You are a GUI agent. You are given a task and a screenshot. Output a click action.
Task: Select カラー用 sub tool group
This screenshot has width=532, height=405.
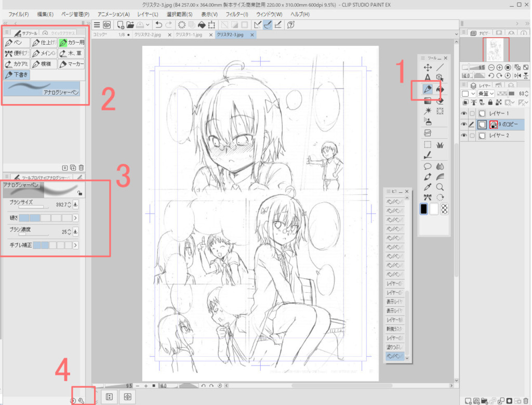point(72,43)
